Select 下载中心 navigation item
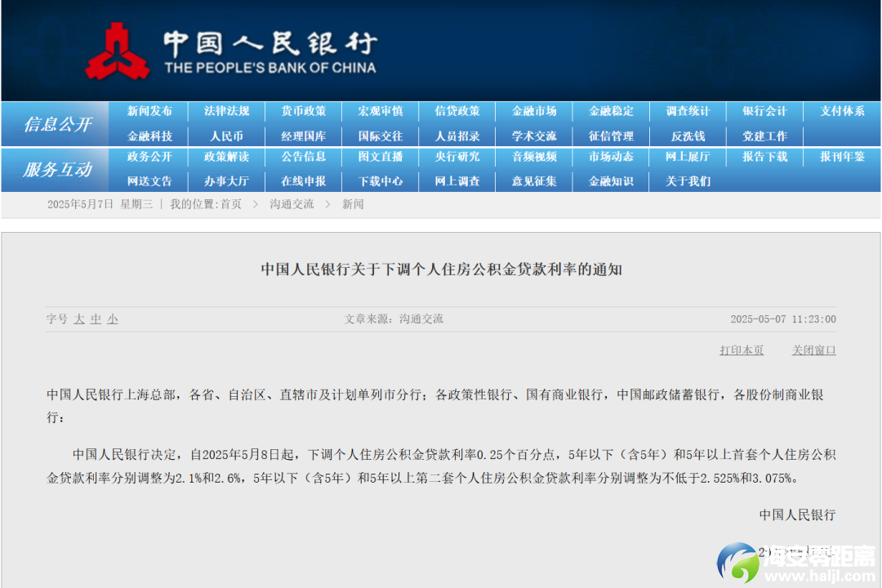The width and height of the screenshot is (882, 588). pyautogui.click(x=381, y=181)
